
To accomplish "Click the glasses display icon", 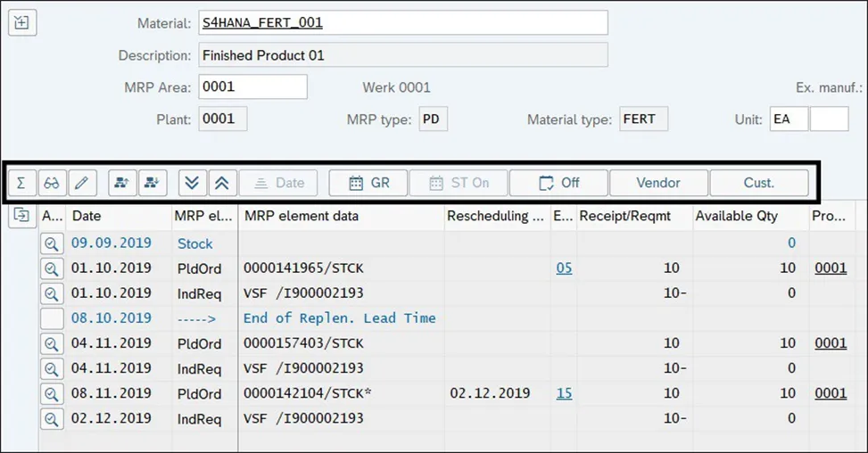I will (52, 183).
